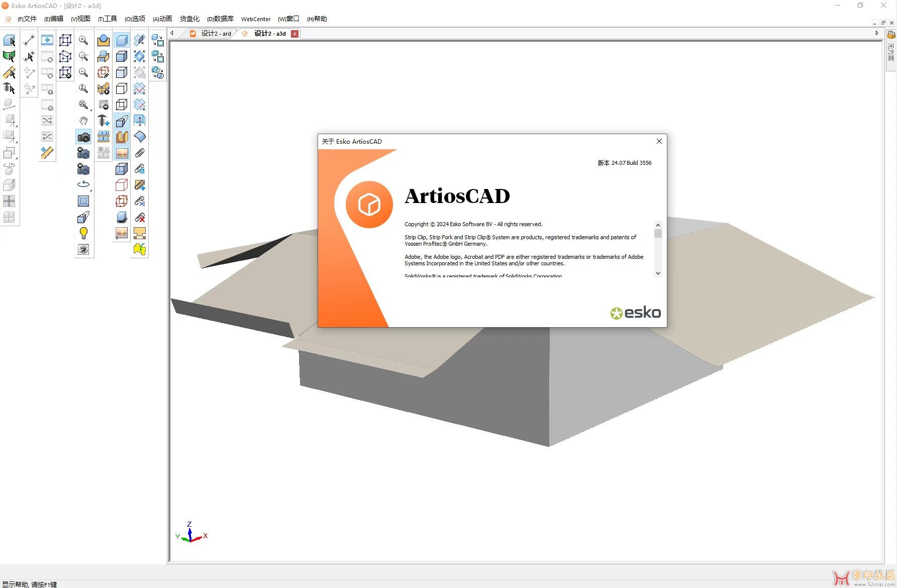Add a tear strip using the plus rope icon
The width and height of the screenshot is (897, 588).
coord(47,153)
